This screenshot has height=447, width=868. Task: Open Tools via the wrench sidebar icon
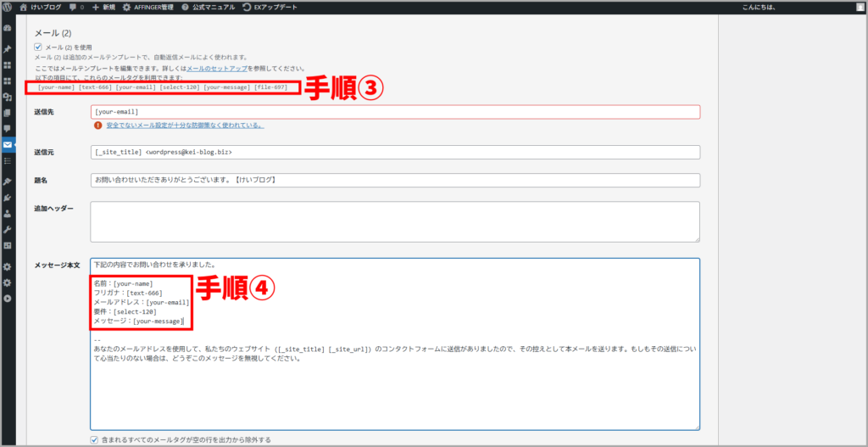coord(8,230)
